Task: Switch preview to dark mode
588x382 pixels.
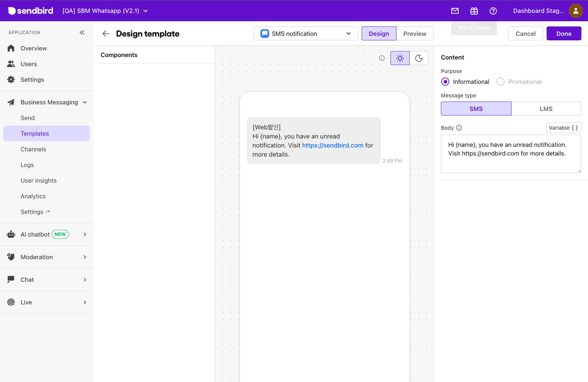Action: 419,58
